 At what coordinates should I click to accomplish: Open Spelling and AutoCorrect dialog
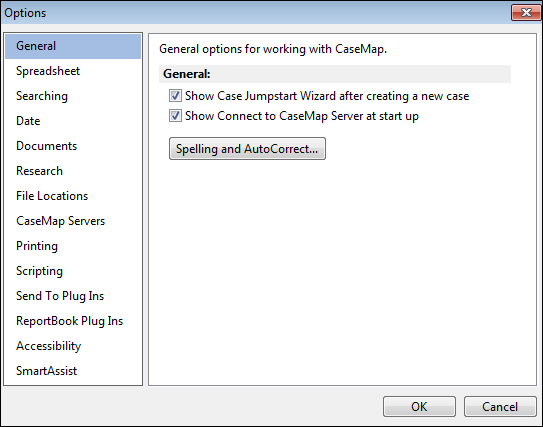[x=247, y=149]
